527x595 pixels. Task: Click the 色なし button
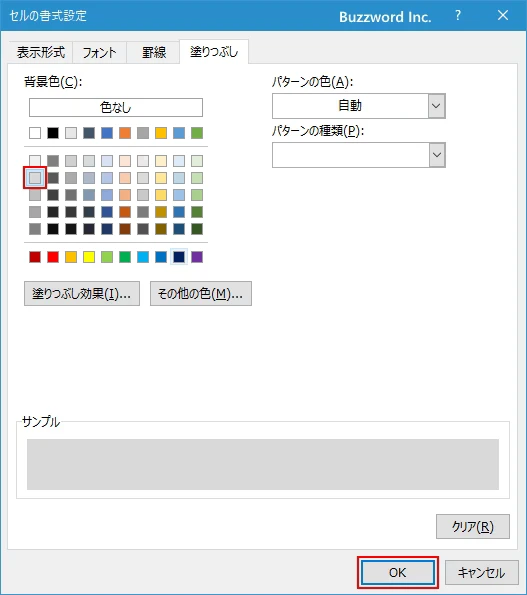click(116, 107)
